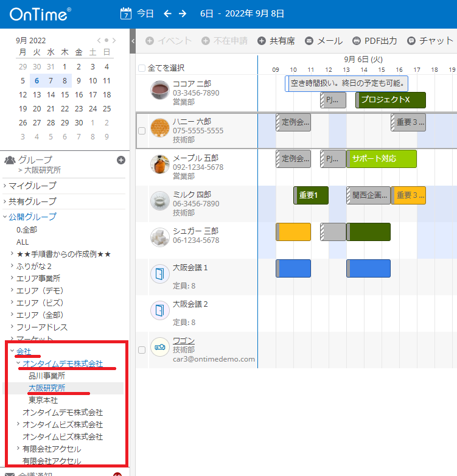
Task: Show previous month in mini calendar
Action: click(x=99, y=40)
